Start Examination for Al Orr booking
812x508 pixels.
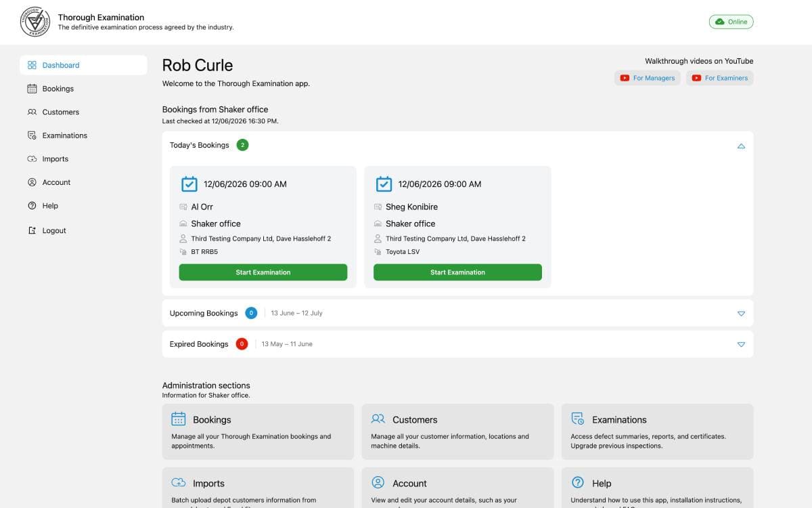click(263, 272)
